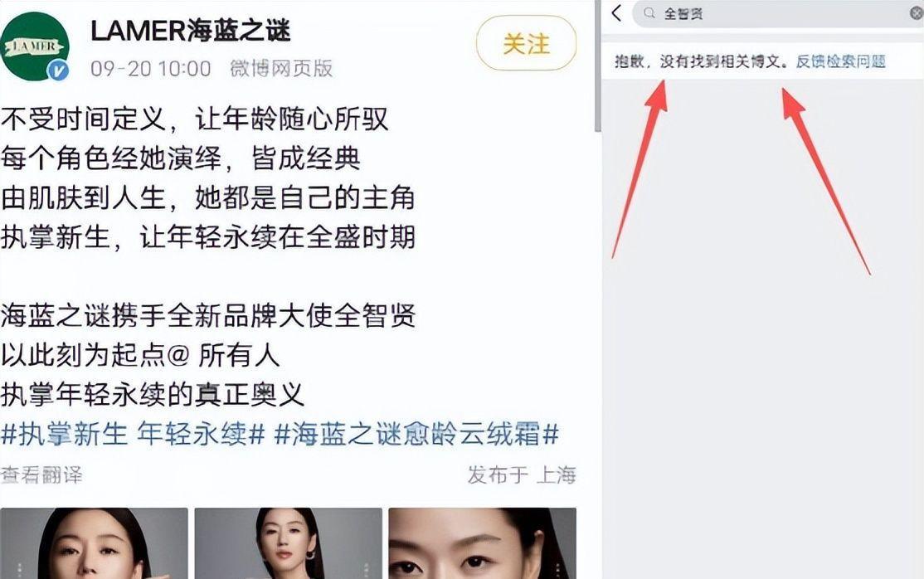Follow LAMER with the 关注 button
Viewport: 924px width, 579px height.
[x=526, y=44]
